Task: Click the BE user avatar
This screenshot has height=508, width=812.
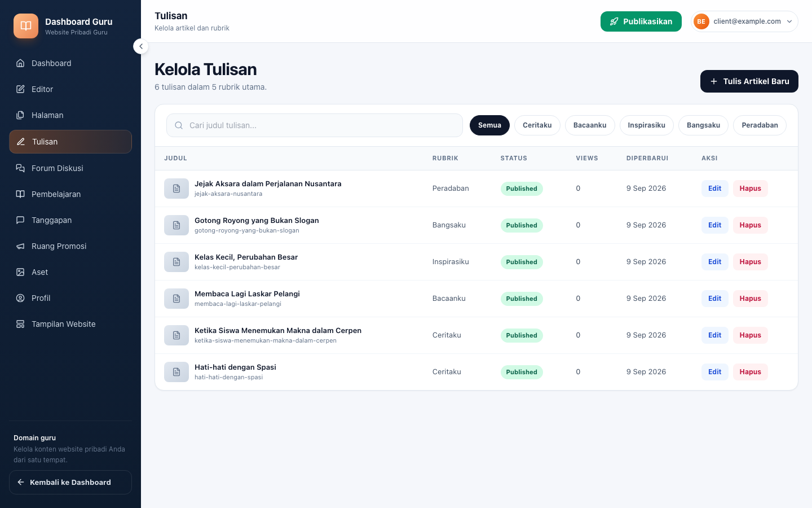Action: coord(701,21)
